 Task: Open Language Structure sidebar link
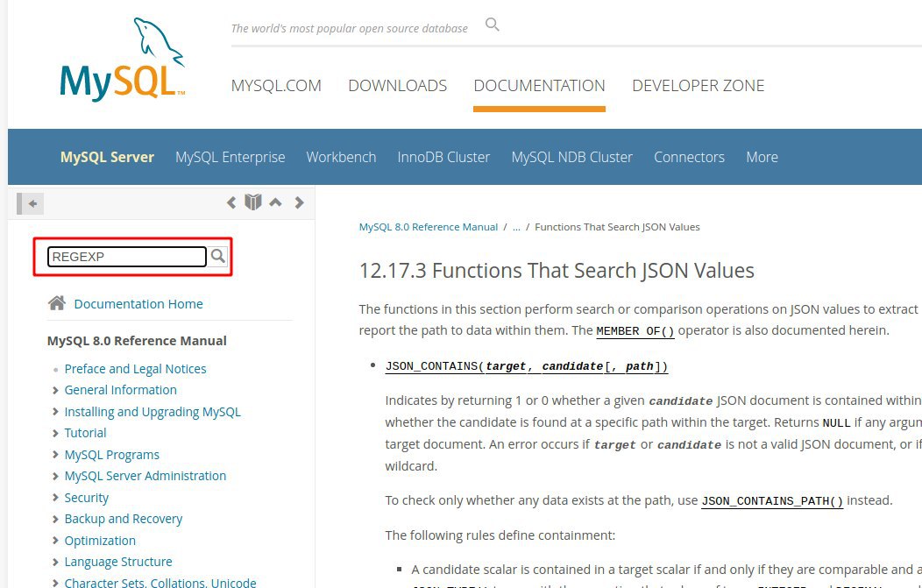coord(118,562)
